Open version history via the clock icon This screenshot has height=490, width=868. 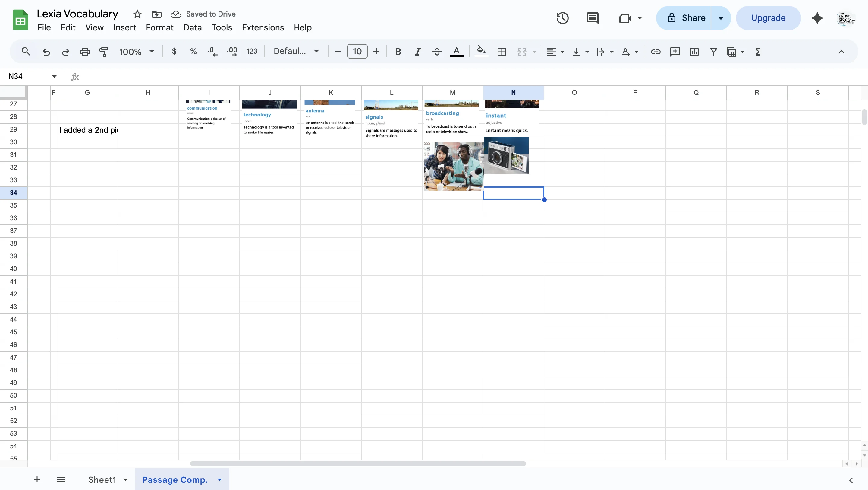[562, 18]
